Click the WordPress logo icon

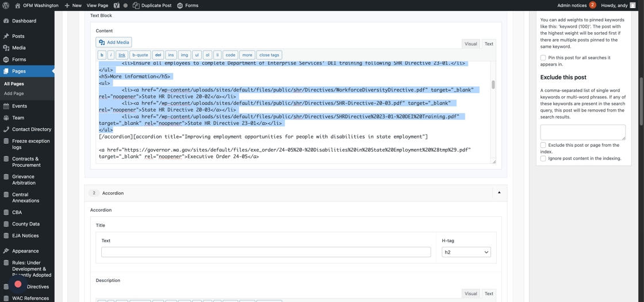(x=6, y=5)
